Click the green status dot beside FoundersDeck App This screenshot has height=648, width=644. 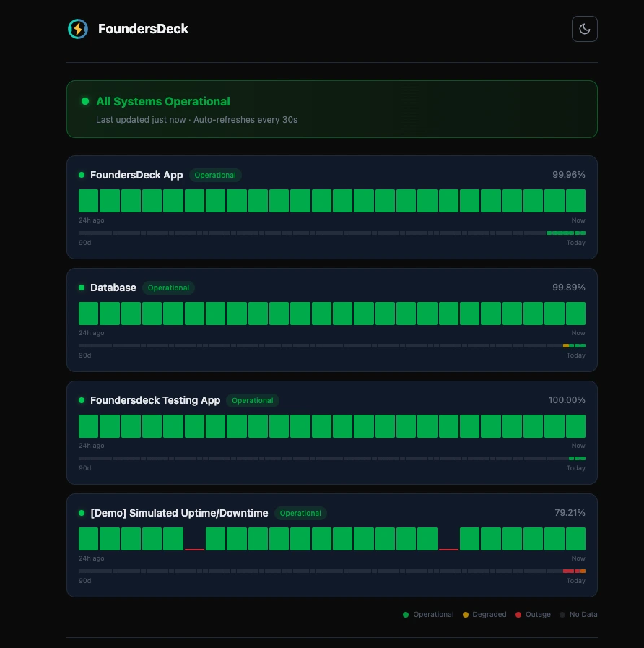click(81, 175)
